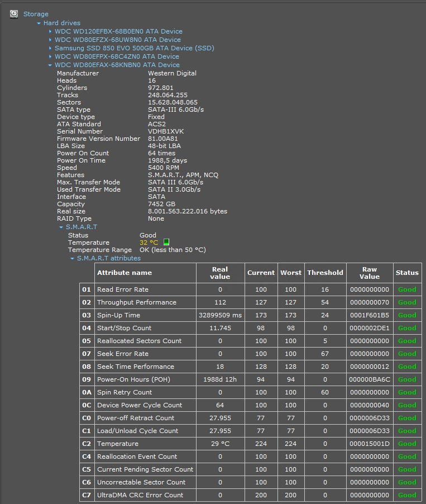Viewport: 426px width, 504px height.
Task: Expand Samsung SSD 850 EVO 500GB entry
Action: tap(50, 48)
